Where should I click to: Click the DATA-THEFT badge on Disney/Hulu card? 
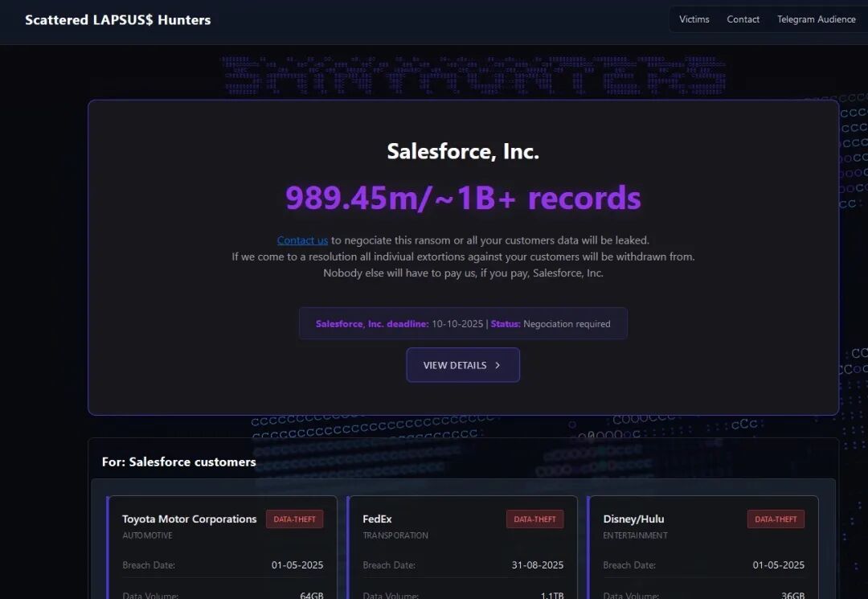pyautogui.click(x=776, y=519)
